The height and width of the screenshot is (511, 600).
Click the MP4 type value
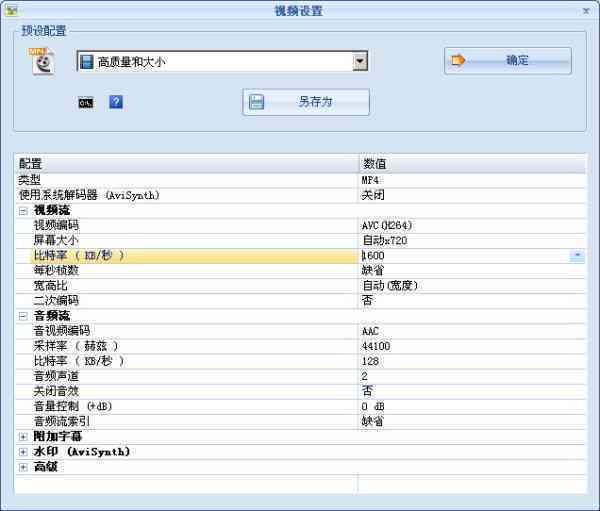[370, 180]
